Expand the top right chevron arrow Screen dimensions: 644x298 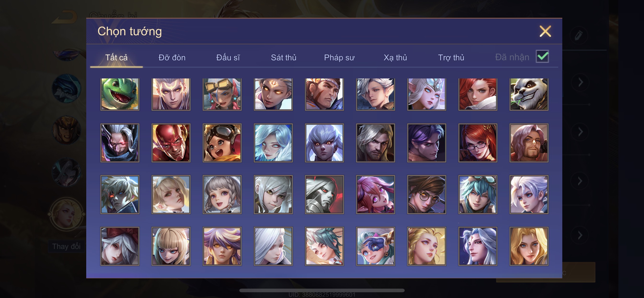point(581,82)
